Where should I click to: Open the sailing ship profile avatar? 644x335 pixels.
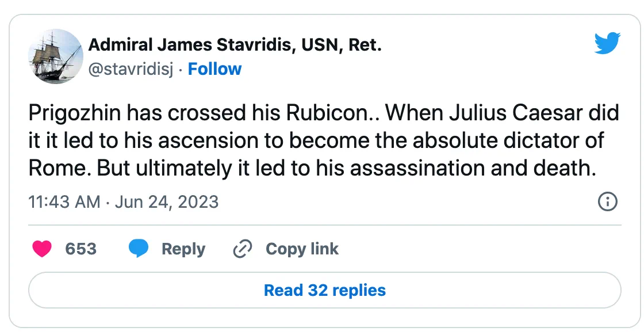(56, 56)
